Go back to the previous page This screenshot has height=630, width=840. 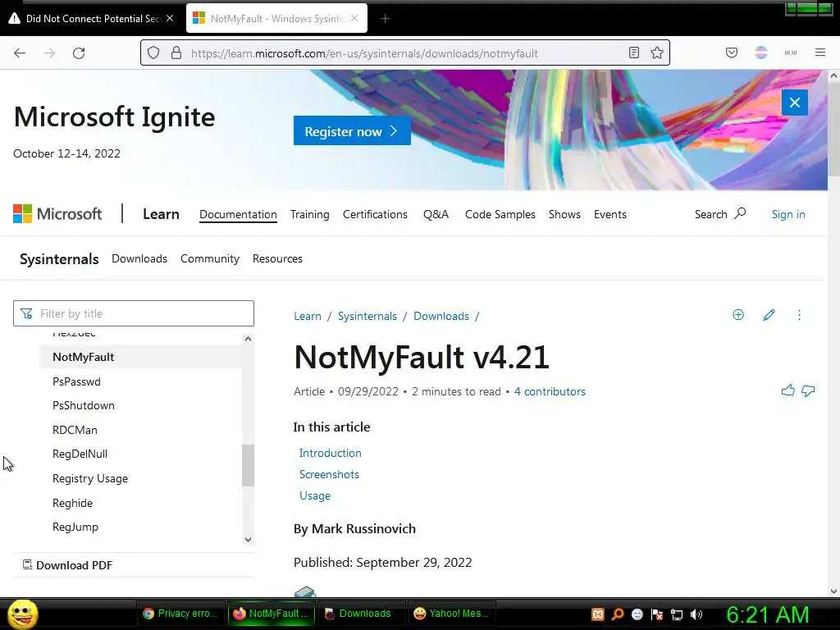[x=20, y=53]
